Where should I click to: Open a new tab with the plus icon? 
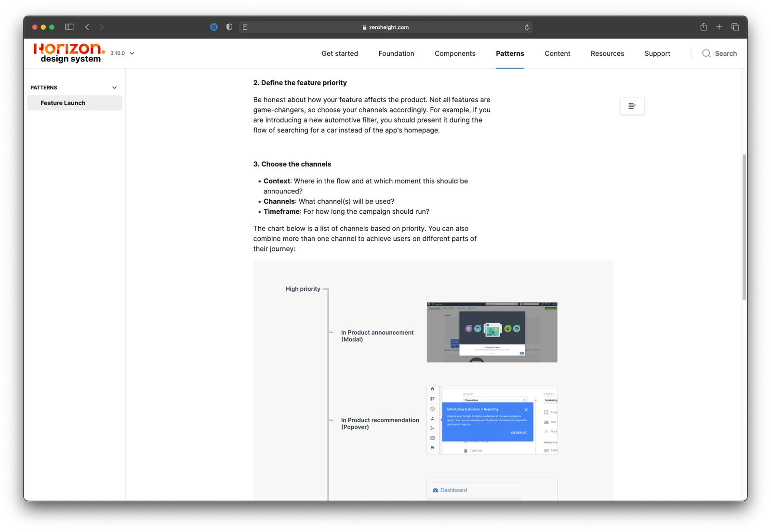pos(719,27)
